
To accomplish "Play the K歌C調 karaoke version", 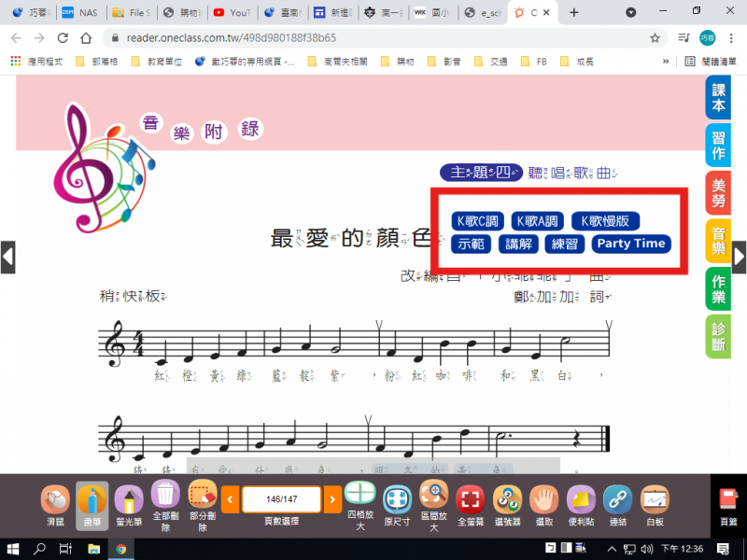I will point(478,221).
